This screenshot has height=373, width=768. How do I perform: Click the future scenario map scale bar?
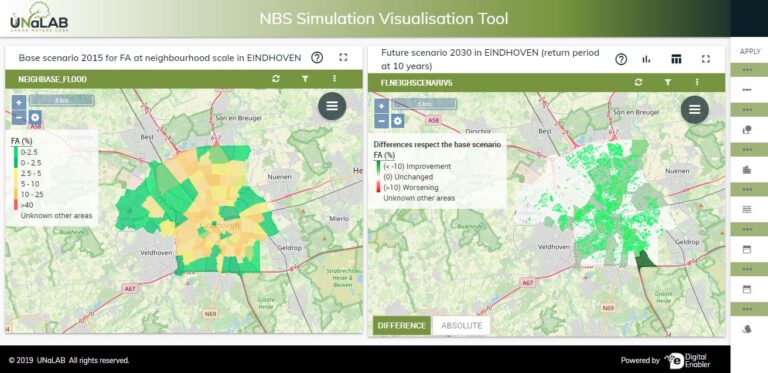coord(424,104)
